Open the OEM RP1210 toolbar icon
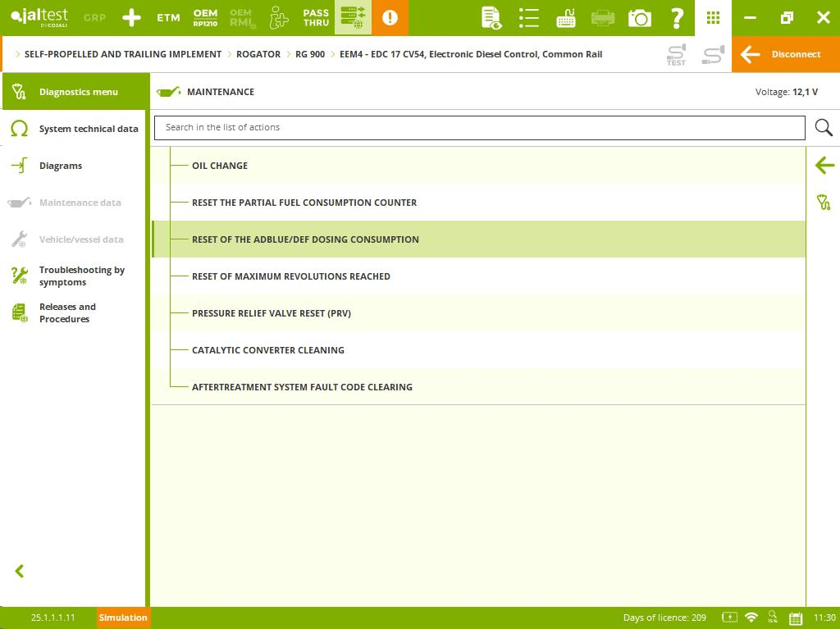This screenshot has width=840, height=629. [205, 18]
